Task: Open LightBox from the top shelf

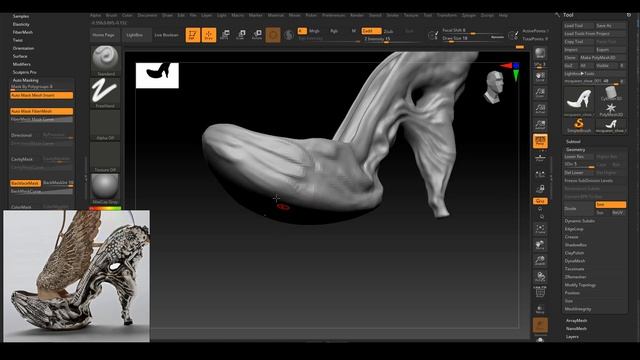Action: point(136,35)
